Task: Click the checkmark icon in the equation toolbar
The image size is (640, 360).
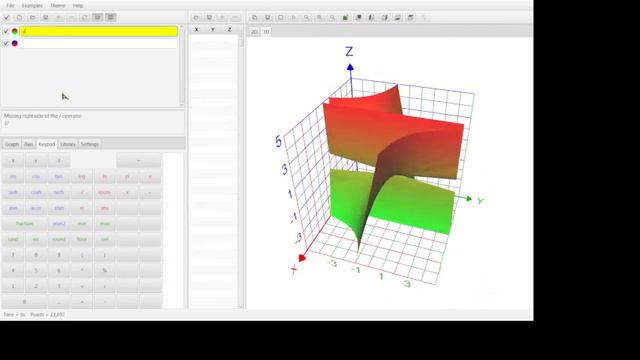Action: point(6,18)
